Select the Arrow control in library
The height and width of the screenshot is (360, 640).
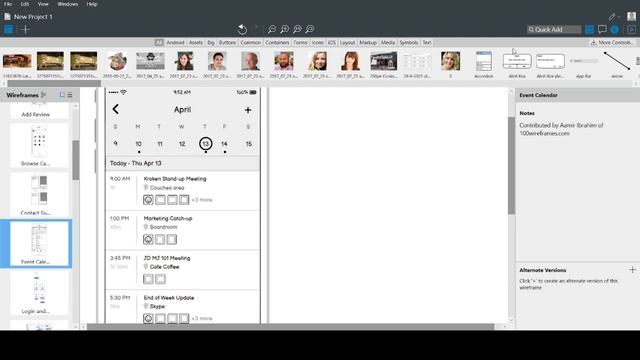pyautogui.click(x=617, y=64)
